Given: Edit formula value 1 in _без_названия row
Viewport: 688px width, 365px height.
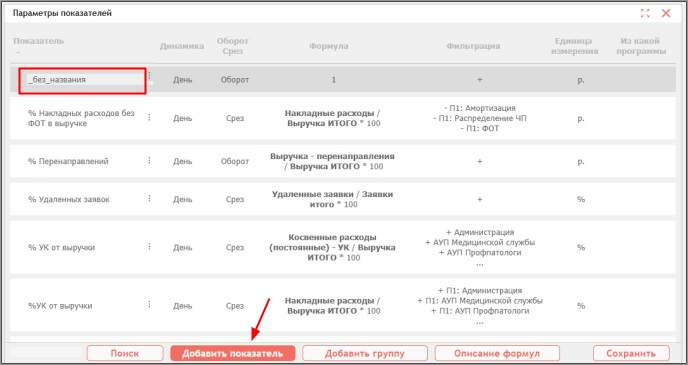Looking at the screenshot, I should pyautogui.click(x=333, y=80).
